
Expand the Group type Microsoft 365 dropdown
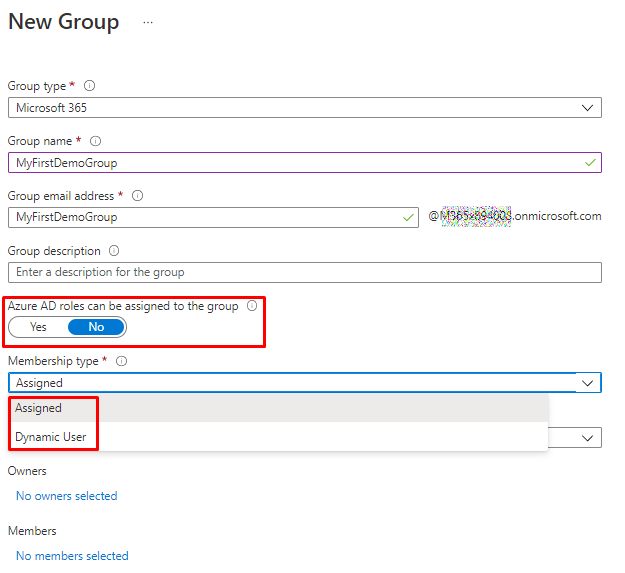click(586, 107)
